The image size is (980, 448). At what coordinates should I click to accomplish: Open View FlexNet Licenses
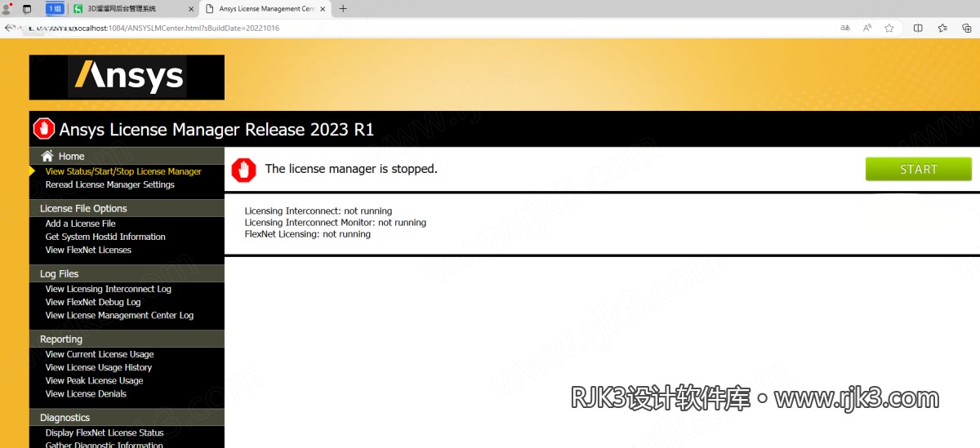(x=88, y=250)
